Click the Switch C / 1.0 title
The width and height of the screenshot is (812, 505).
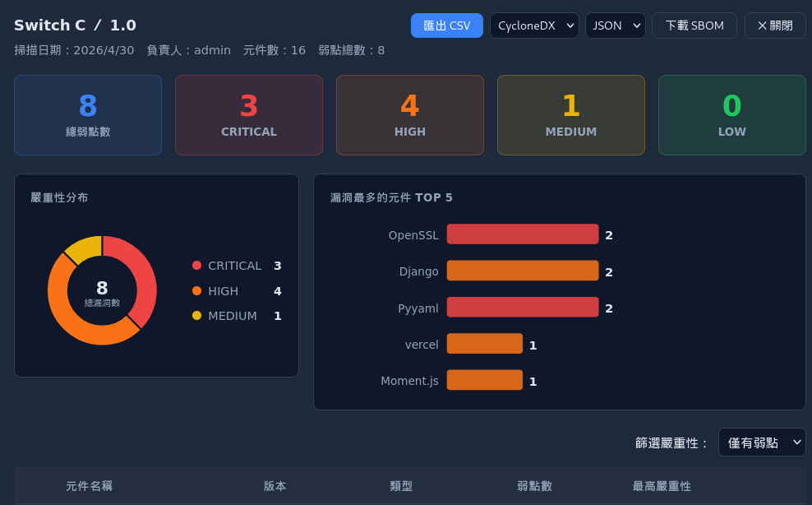(x=75, y=25)
